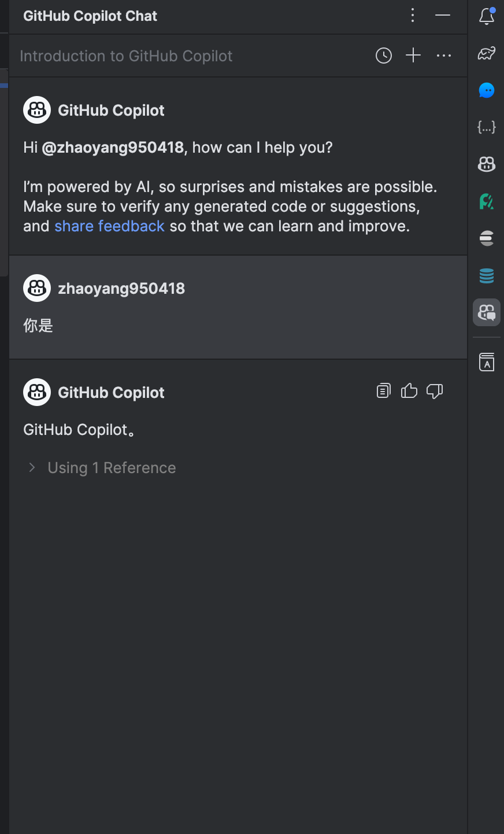Open the book with letter A icon
Screen dimensions: 504x834
click(487, 362)
